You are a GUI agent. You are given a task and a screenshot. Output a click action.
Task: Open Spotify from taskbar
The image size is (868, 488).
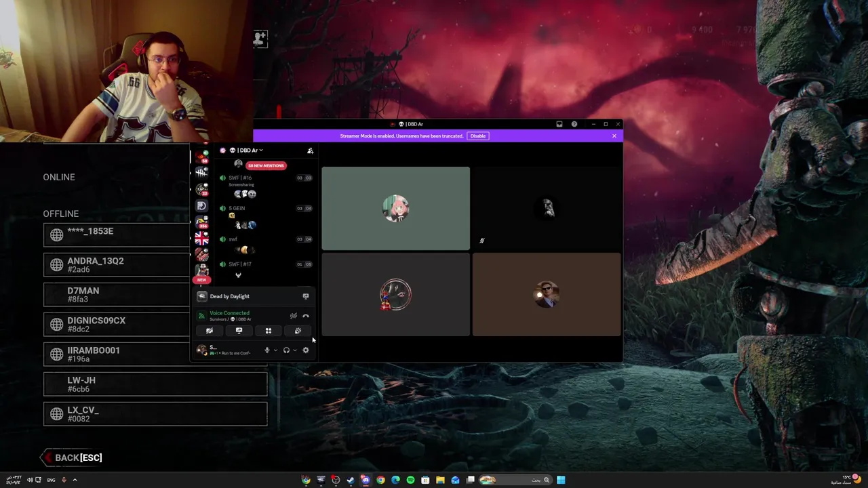(x=410, y=480)
